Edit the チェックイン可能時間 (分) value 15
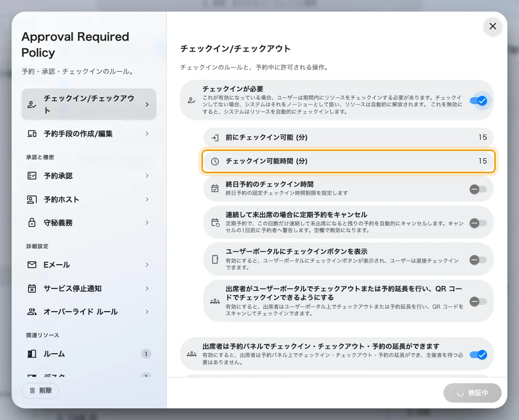The height and width of the screenshot is (420, 519). [x=482, y=161]
